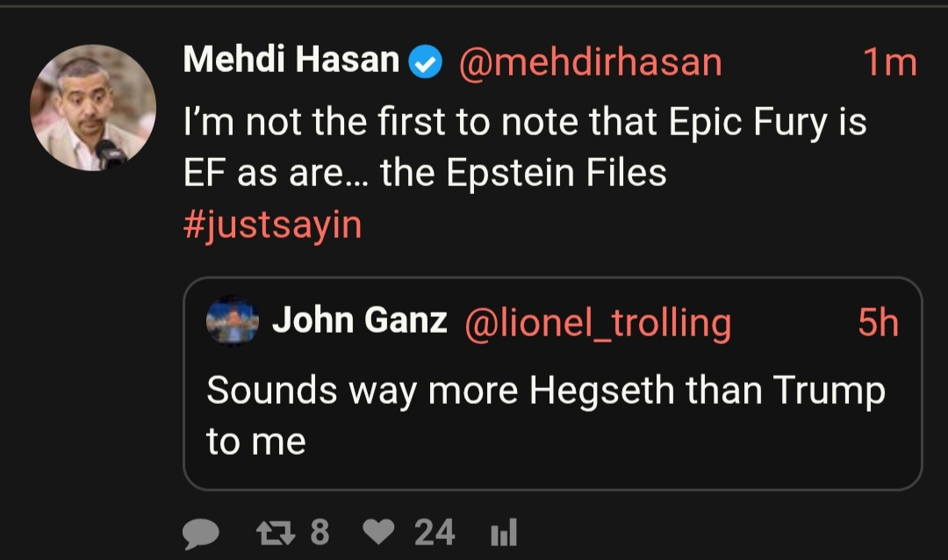View the 8 retweets count
This screenshot has height=560, width=948.
tap(320, 532)
